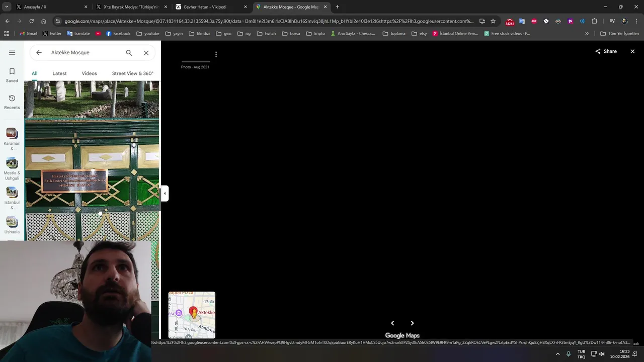Open the Chrome profile avatar
Viewport: 644px width, 362px height.
(x=624, y=21)
